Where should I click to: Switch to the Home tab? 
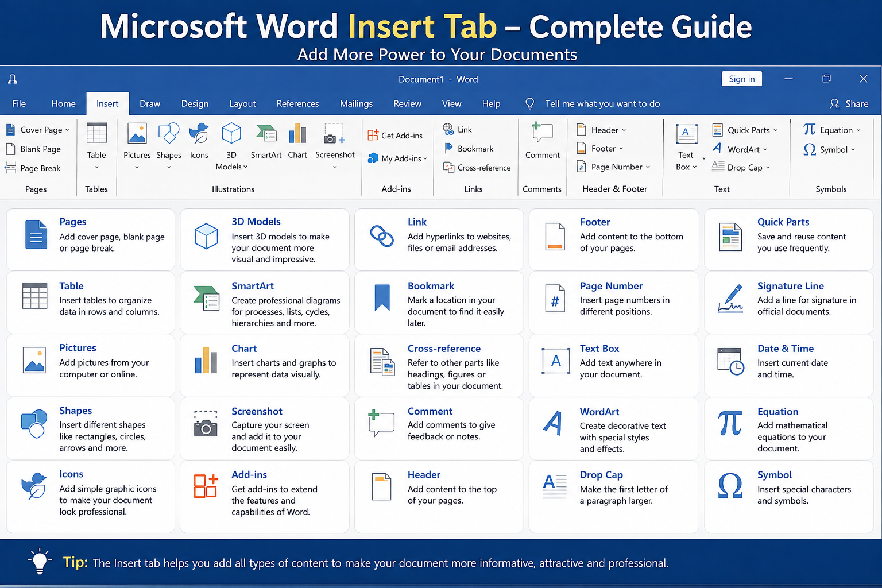point(63,103)
